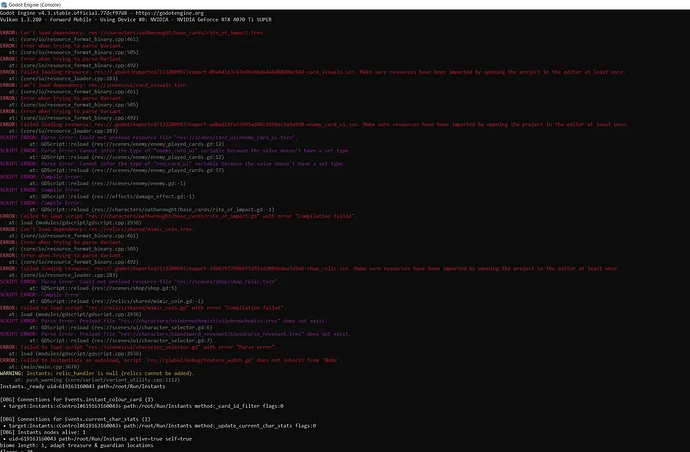Image resolution: width=690 pixels, height=452 pixels.
Task: Click the "Can't load dependency" line for "mimic_coin.tres"
Action: pos(97,229)
